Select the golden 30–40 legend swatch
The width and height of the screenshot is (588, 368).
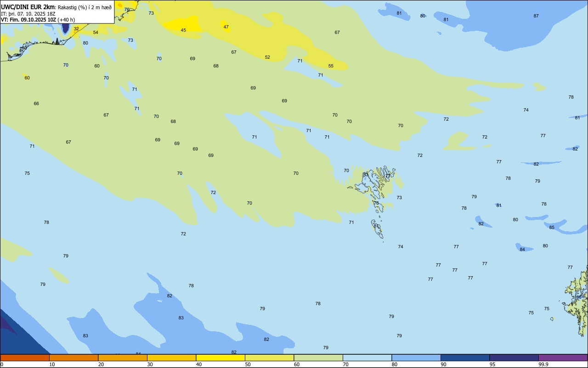click(x=171, y=357)
